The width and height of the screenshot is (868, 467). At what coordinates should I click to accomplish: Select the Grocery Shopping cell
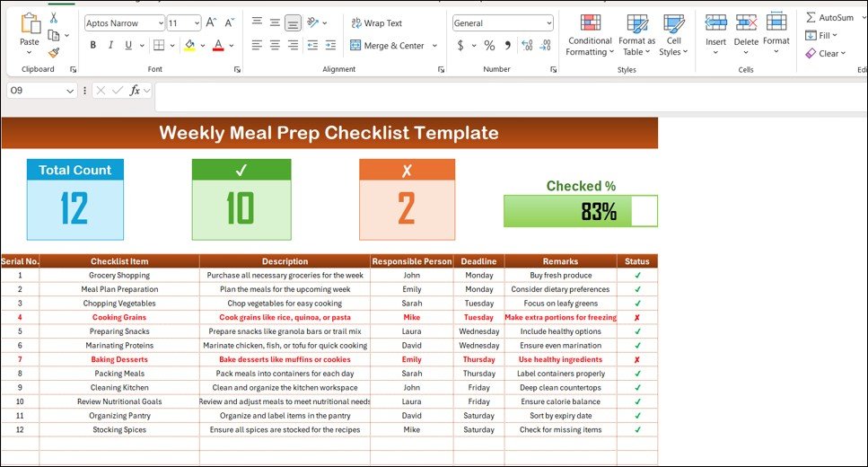(119, 276)
